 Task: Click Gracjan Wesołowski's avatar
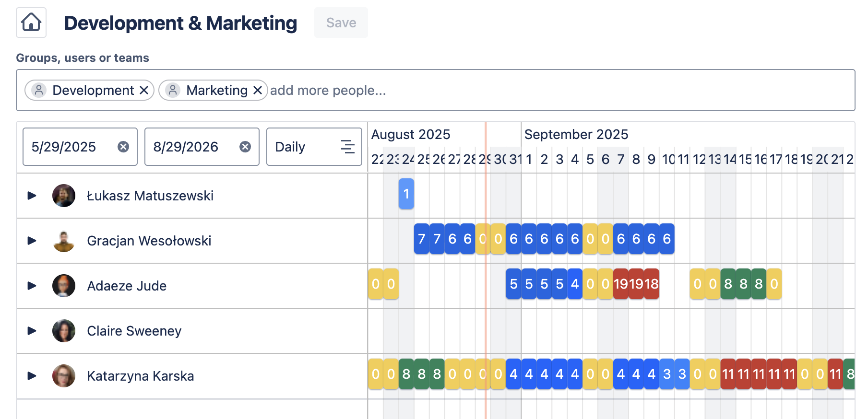64,241
